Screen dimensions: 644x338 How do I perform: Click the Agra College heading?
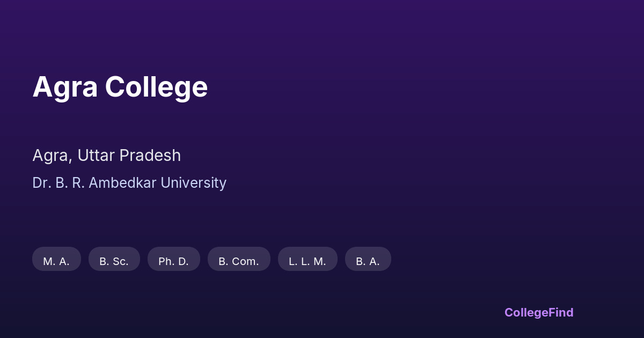(x=120, y=87)
